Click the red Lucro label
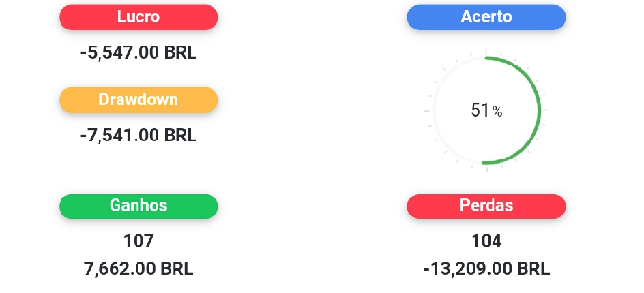Image resolution: width=644 pixels, height=293 pixels. [x=138, y=17]
